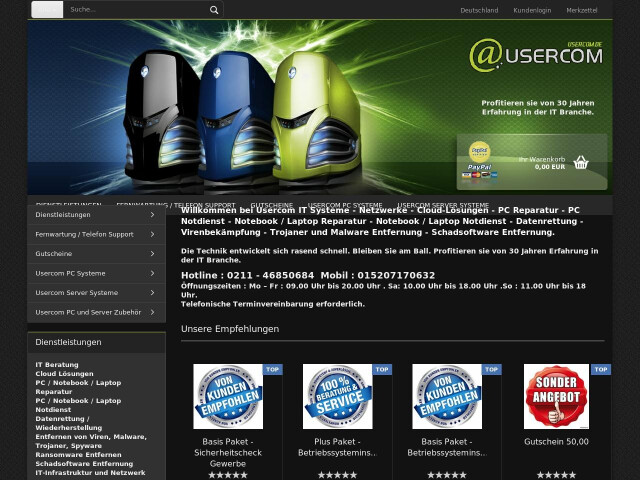Click IT-Infrastruktur und Netzwerk text
This screenshot has height=480, width=640.
pyautogui.click(x=90, y=472)
